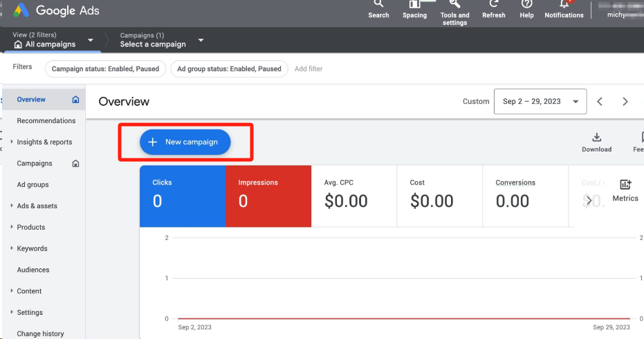The image size is (644, 339).
Task: Click the Ad group status filter chip
Action: 229,69
